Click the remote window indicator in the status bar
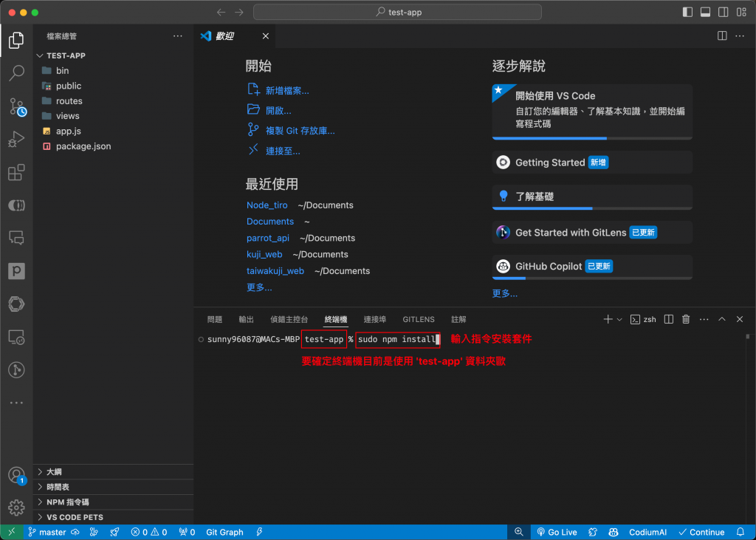The width and height of the screenshot is (756, 540). tap(12, 532)
